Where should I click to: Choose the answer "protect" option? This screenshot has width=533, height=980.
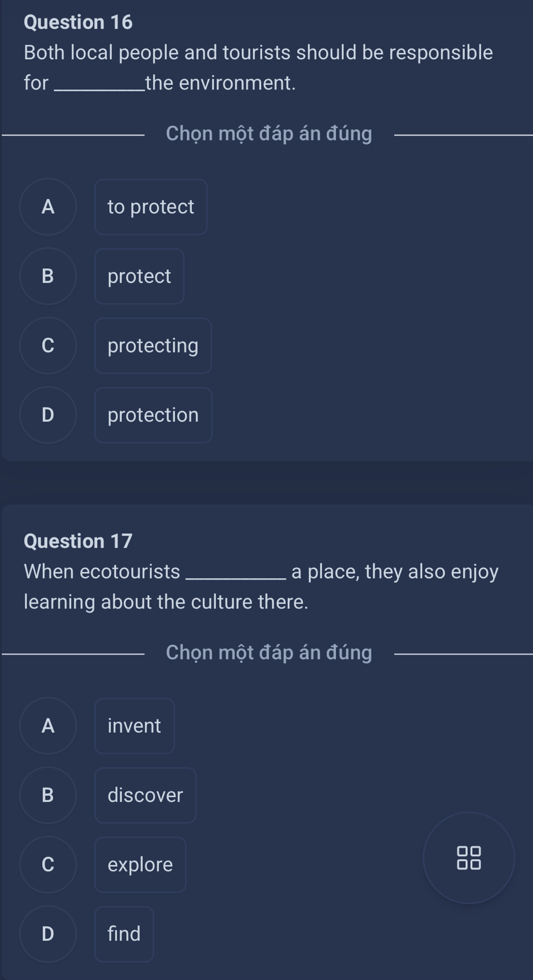pos(139,276)
